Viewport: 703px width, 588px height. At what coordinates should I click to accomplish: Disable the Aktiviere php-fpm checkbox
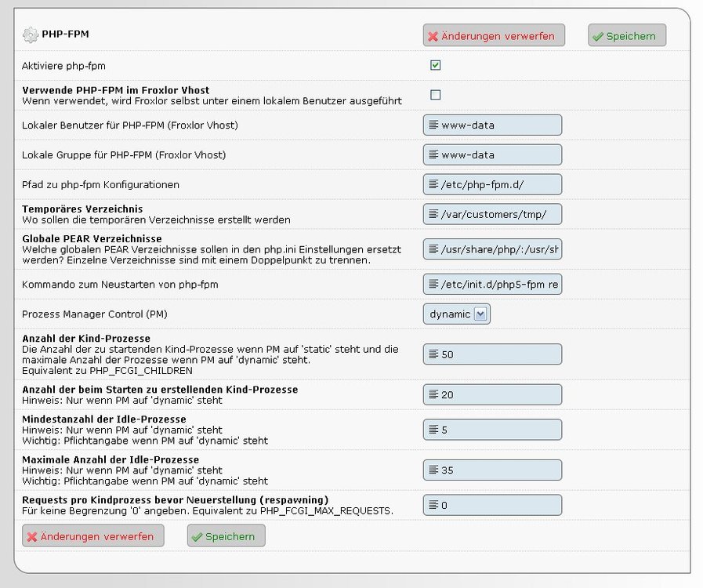coord(436,65)
